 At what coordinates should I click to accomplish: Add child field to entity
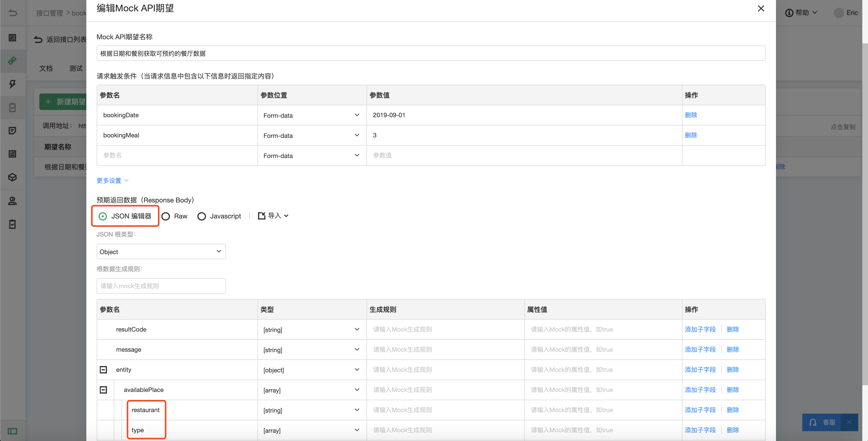700,370
